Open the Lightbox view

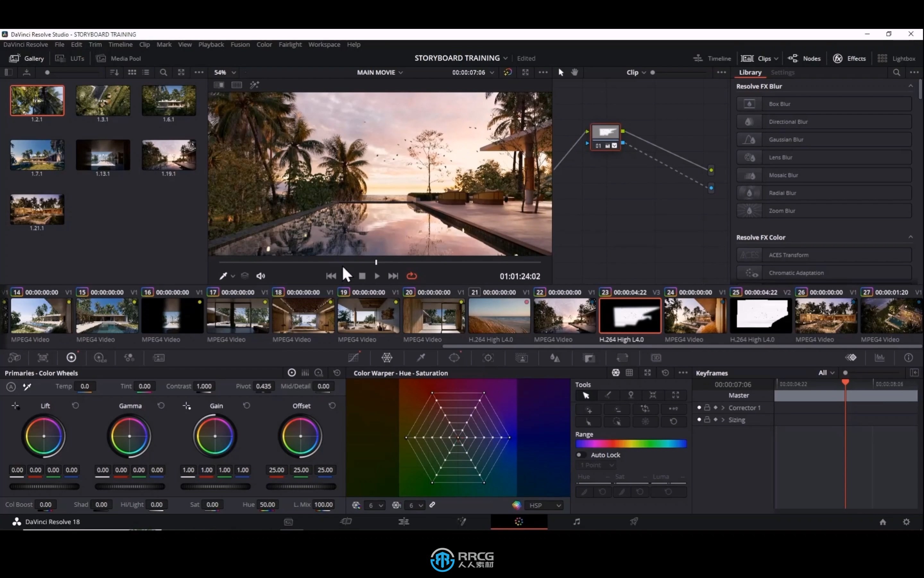[x=896, y=58]
